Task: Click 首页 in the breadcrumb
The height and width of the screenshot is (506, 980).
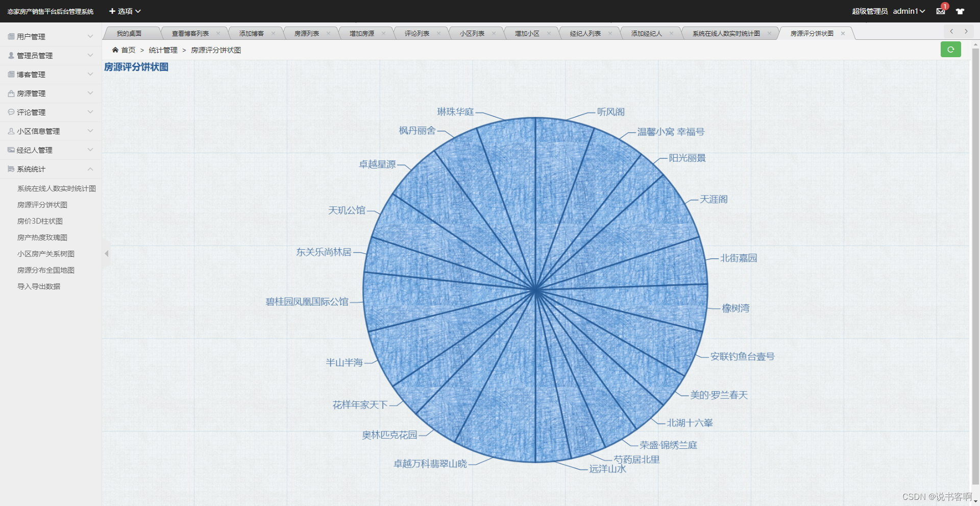Action: click(128, 50)
